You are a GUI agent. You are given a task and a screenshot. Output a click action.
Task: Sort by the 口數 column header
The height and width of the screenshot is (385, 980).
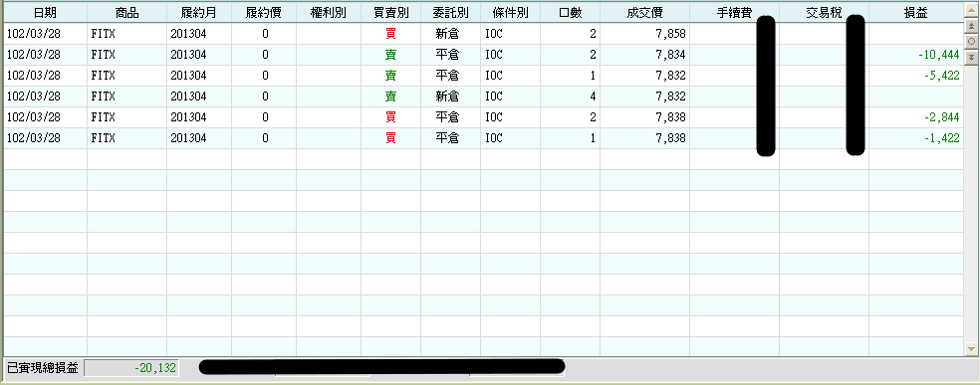570,13
